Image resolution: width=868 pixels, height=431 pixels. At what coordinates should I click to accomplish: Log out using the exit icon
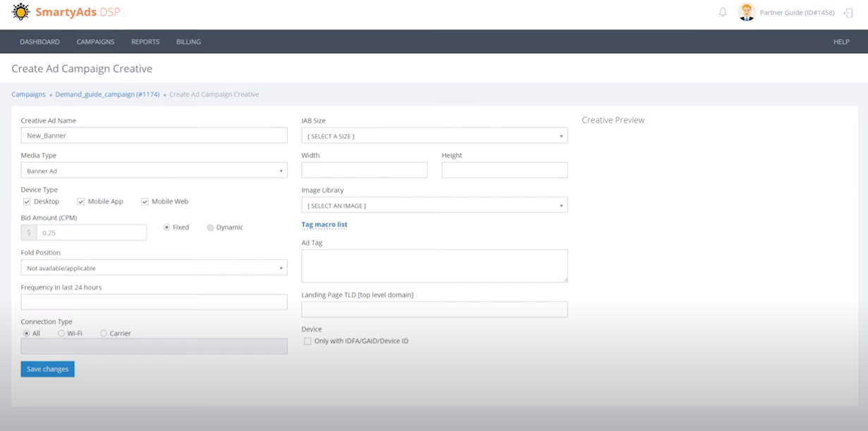tap(848, 12)
